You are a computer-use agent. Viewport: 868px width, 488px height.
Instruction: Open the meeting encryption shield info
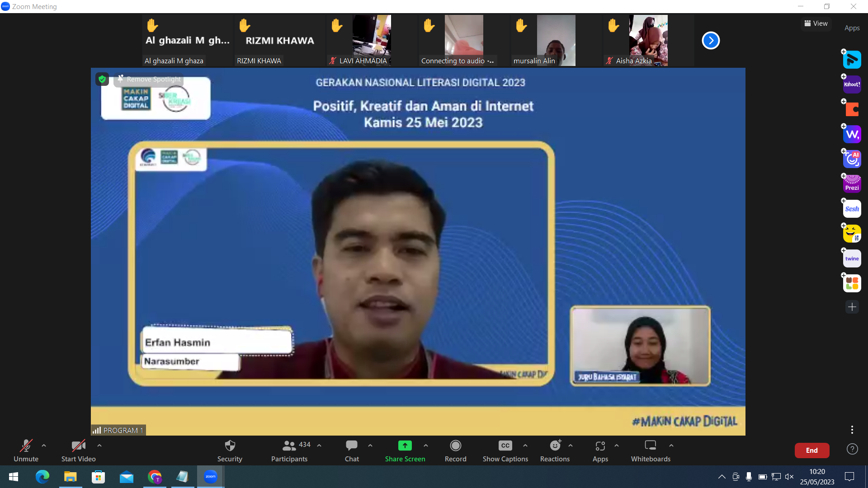coord(102,79)
